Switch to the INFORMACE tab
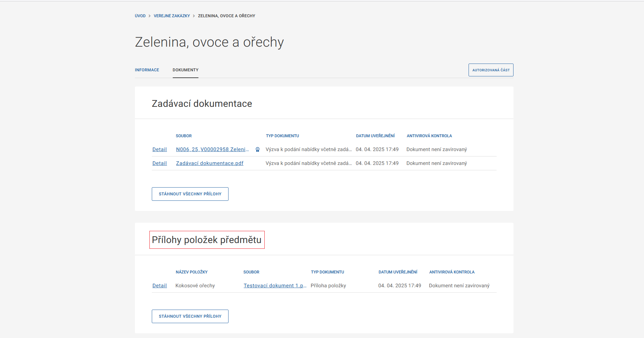The width and height of the screenshot is (644, 338). point(147,70)
